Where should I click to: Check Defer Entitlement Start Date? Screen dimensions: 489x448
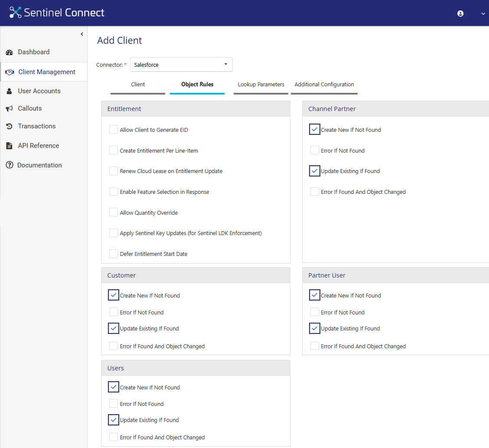click(x=114, y=254)
